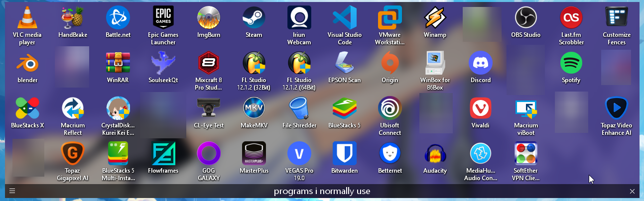This screenshot has height=201, width=644.
Task: Open Epic Games Launcher
Action: click(x=163, y=18)
